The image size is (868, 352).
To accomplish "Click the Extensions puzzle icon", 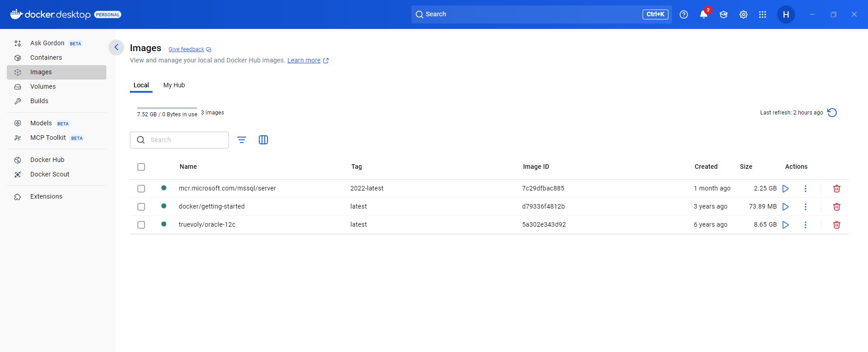I will tap(18, 197).
